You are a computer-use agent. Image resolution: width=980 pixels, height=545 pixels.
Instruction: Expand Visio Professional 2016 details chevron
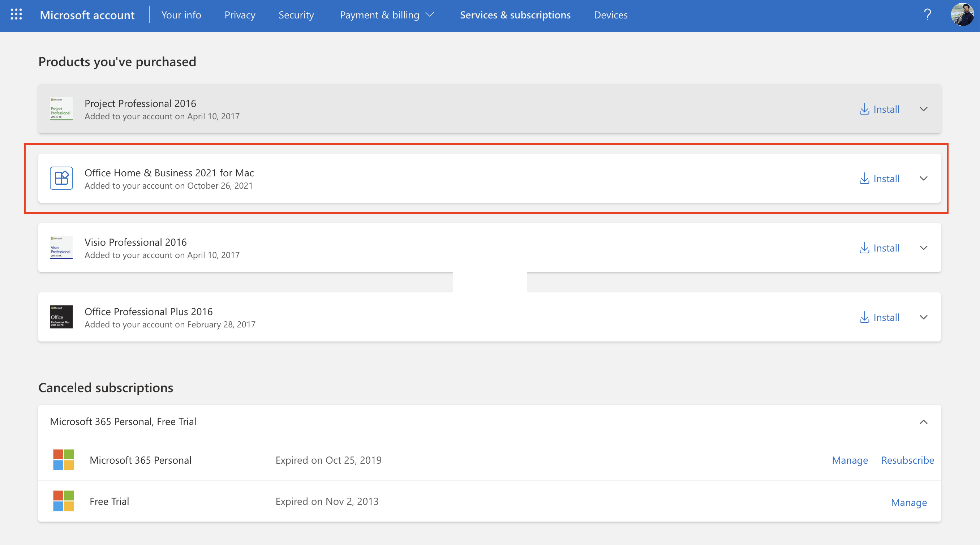(923, 248)
